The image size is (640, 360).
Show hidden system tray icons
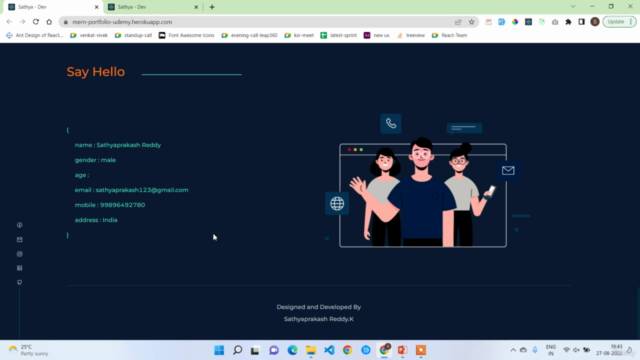click(x=513, y=350)
